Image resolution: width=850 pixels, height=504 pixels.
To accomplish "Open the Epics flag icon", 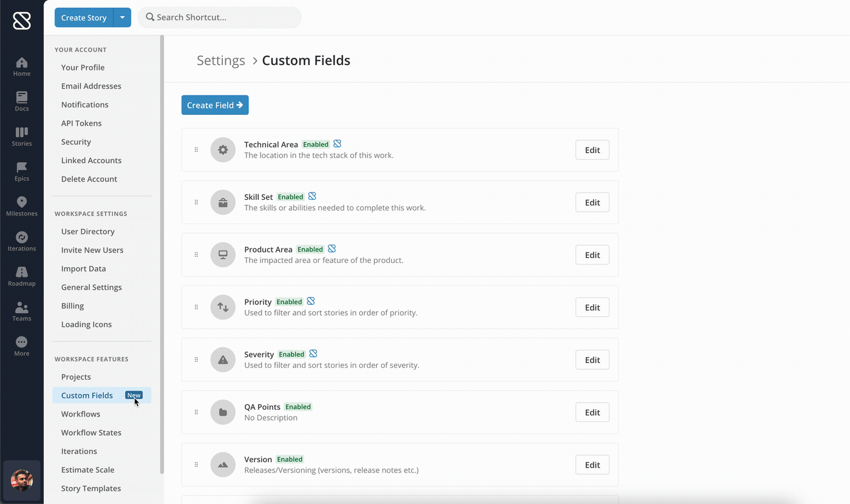I will coord(22,171).
